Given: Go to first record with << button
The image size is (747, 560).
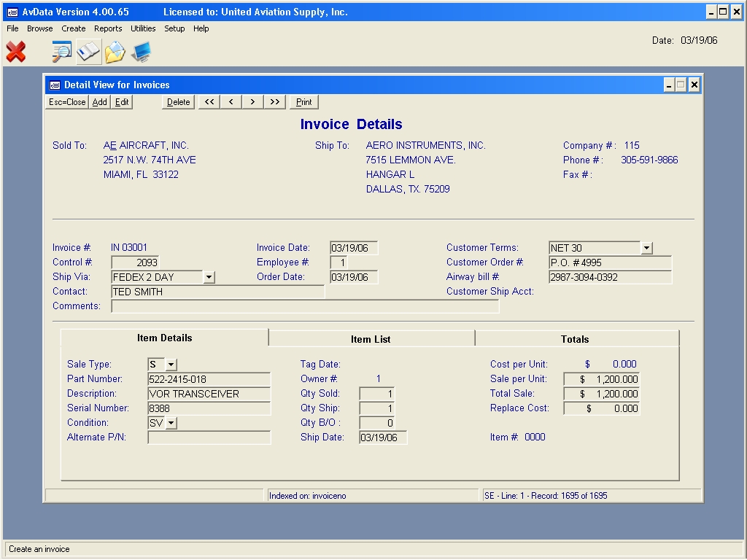Looking at the screenshot, I should pyautogui.click(x=209, y=102).
